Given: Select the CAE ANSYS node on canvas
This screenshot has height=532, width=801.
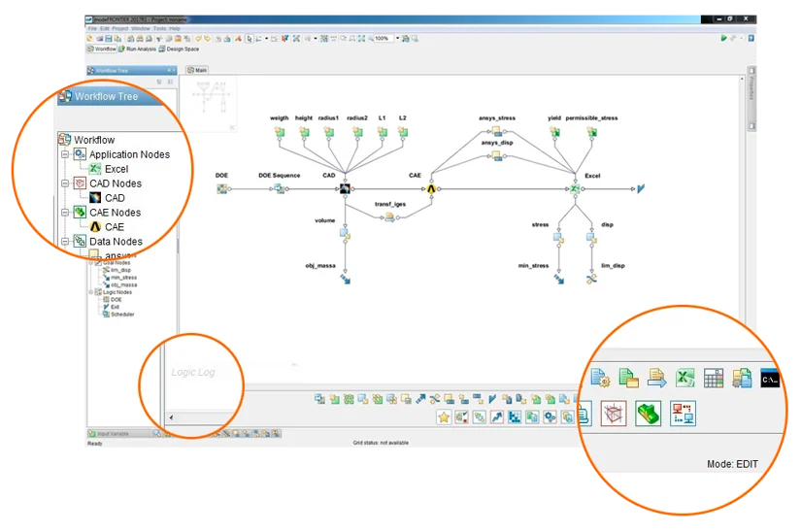Looking at the screenshot, I should click(431, 189).
